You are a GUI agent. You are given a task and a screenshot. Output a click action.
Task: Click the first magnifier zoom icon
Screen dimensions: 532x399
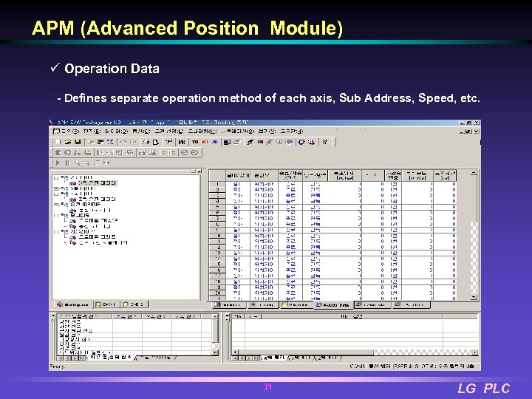coord(78,163)
